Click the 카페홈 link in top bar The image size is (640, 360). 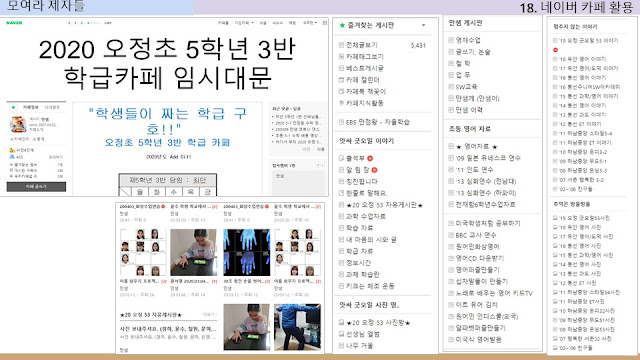pos(223,23)
